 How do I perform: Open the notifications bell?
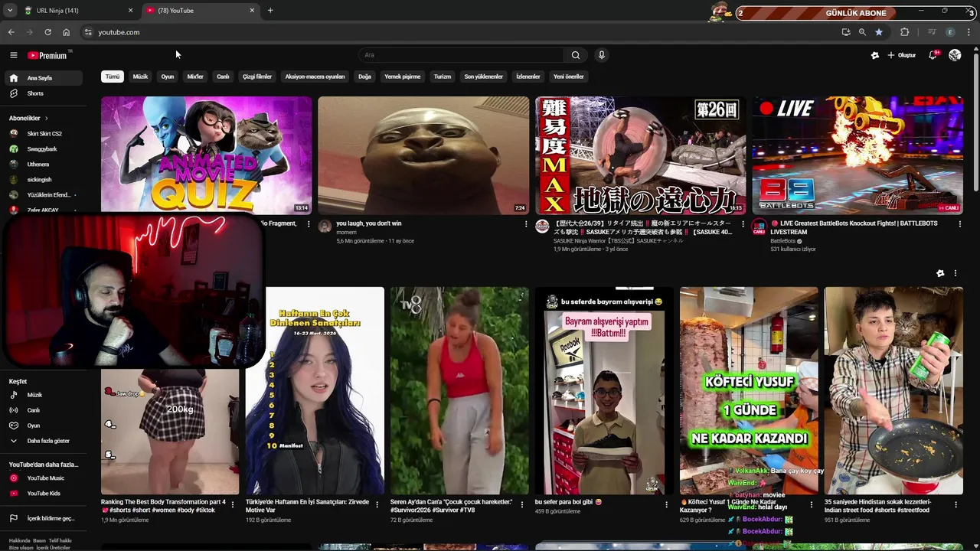(933, 55)
